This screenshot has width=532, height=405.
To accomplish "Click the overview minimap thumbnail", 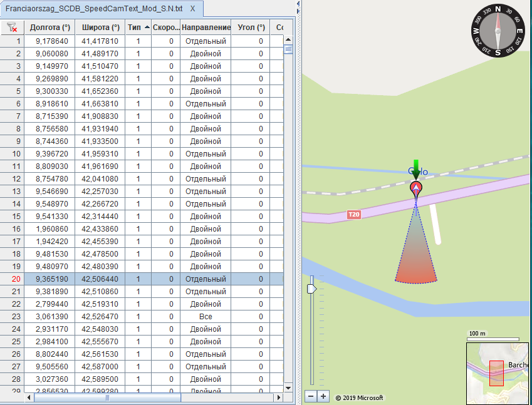I will coord(497,374).
